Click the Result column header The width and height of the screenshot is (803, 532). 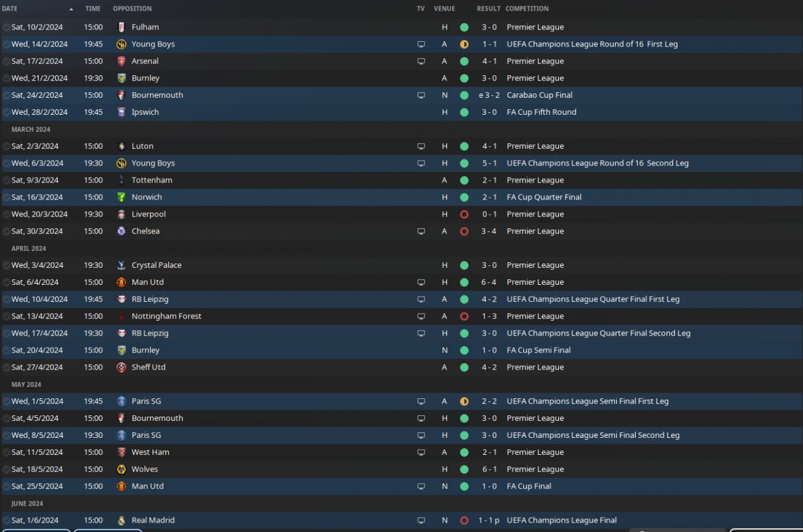488,9
